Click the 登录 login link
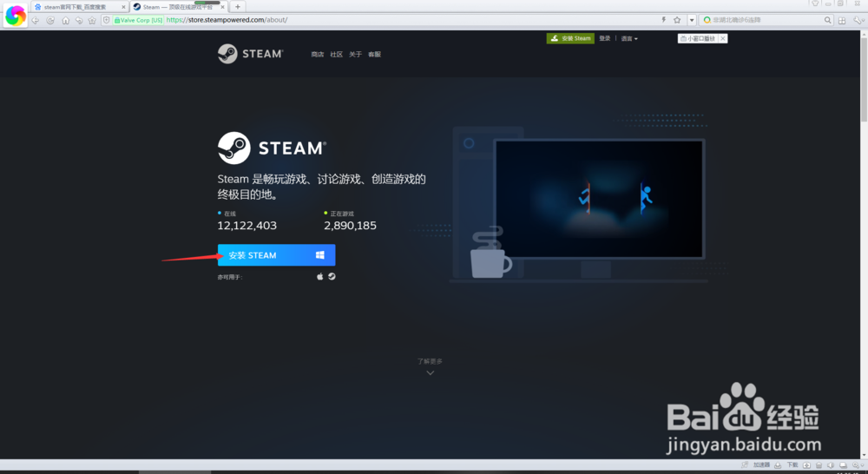 [x=604, y=38]
